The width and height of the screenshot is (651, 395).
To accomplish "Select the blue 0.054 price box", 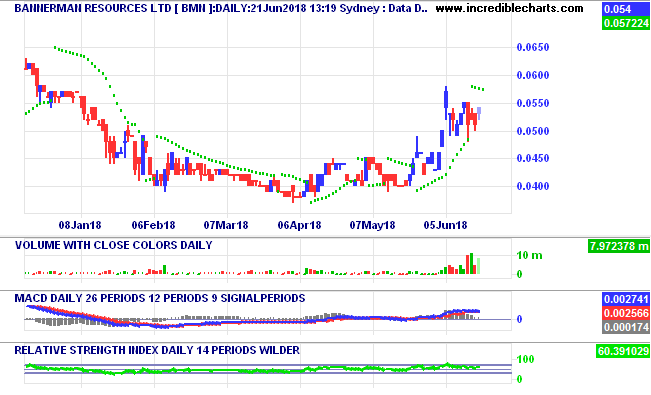I will (625, 9).
